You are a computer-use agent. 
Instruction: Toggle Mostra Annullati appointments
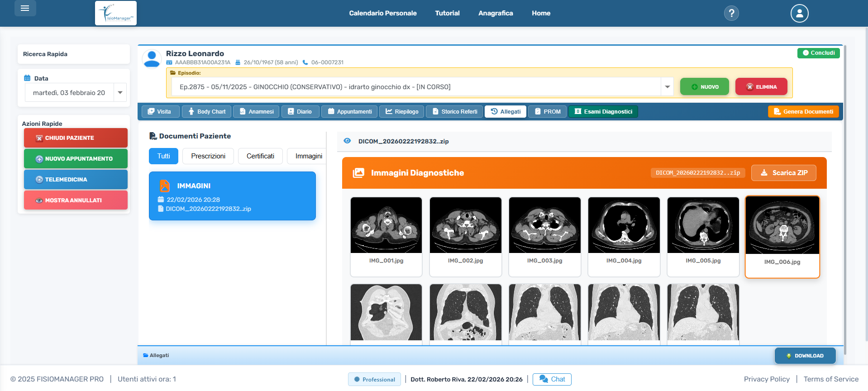coord(76,200)
